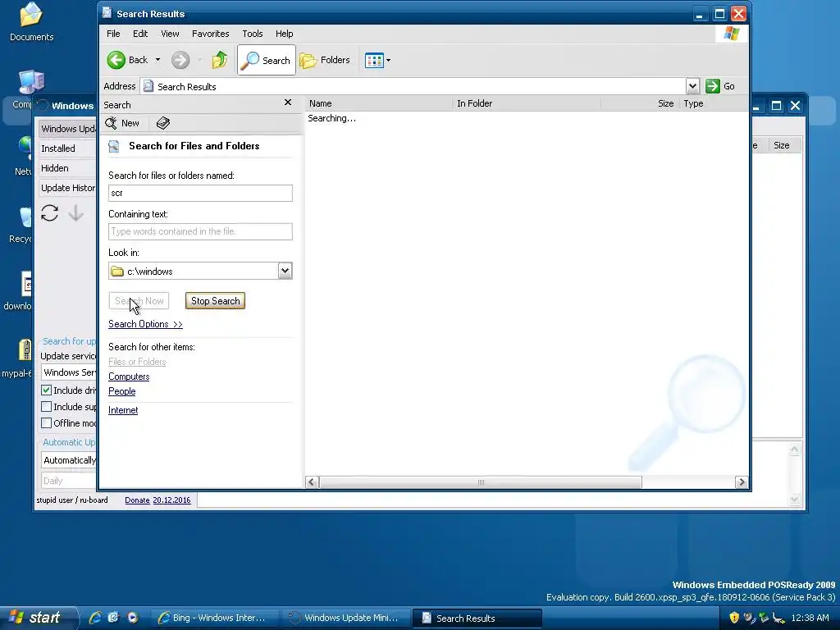The width and height of the screenshot is (840, 630).
Task: Maximize the Windows Update window
Action: coord(776,106)
